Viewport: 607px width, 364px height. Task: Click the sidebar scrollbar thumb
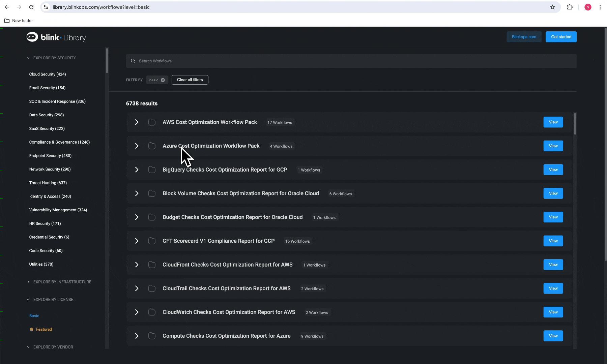click(107, 61)
